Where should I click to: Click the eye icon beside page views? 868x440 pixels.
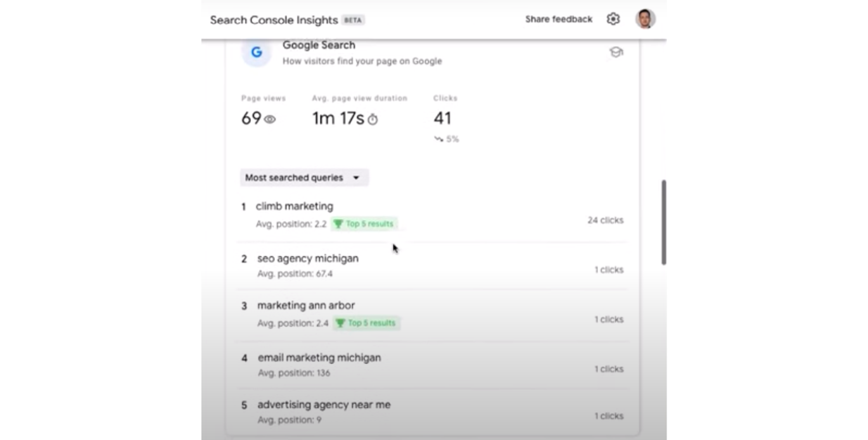click(270, 119)
